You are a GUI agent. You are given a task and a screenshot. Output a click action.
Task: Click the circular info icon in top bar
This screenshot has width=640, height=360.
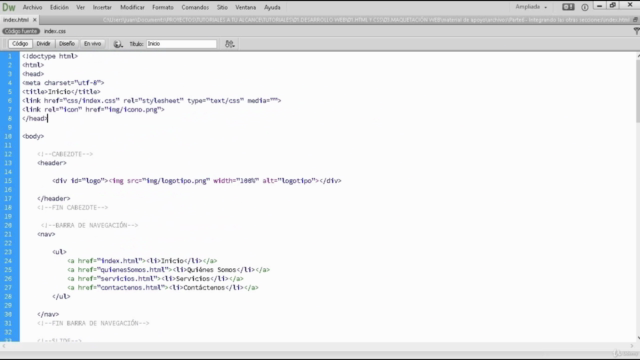[x=584, y=7]
